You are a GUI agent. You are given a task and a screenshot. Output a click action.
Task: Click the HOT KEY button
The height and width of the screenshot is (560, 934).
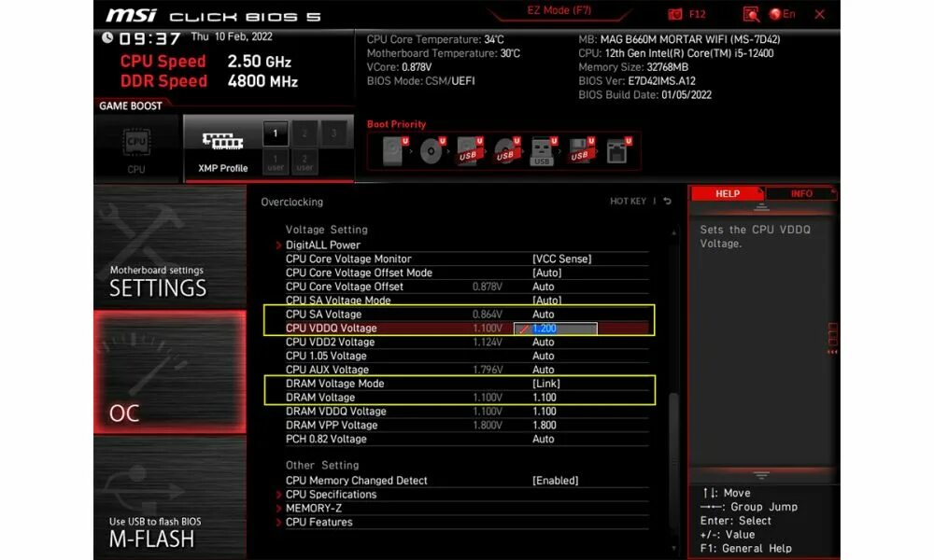point(628,202)
